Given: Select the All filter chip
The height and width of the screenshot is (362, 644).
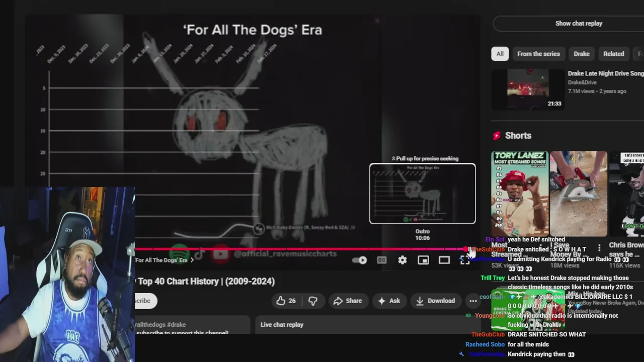Looking at the screenshot, I should click(500, 54).
